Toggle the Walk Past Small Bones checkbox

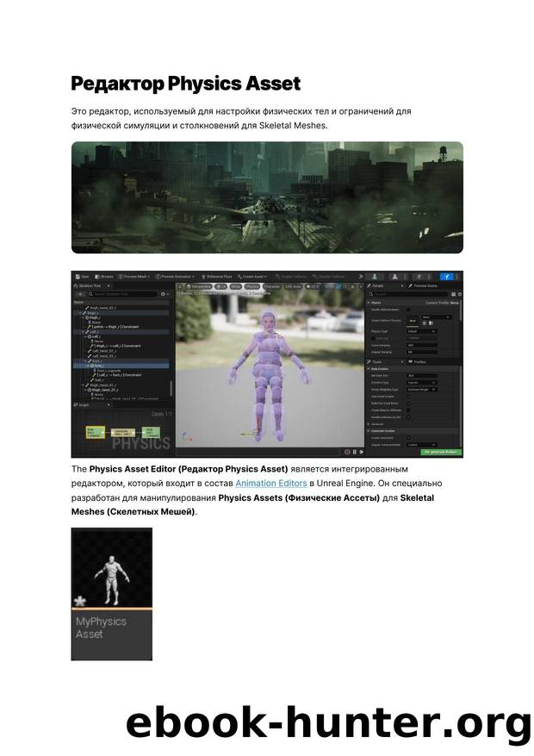[408, 403]
